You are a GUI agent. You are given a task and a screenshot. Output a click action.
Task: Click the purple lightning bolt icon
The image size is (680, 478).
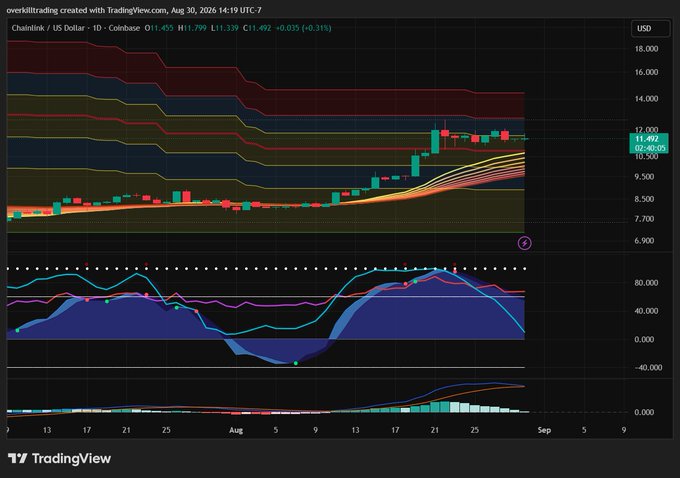tap(525, 243)
